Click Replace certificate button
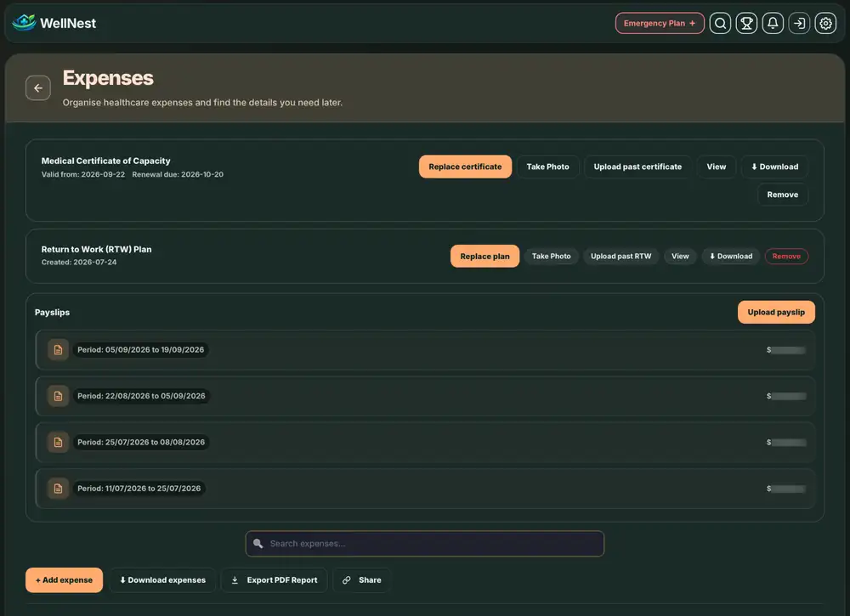This screenshot has width=850, height=616. click(x=465, y=167)
